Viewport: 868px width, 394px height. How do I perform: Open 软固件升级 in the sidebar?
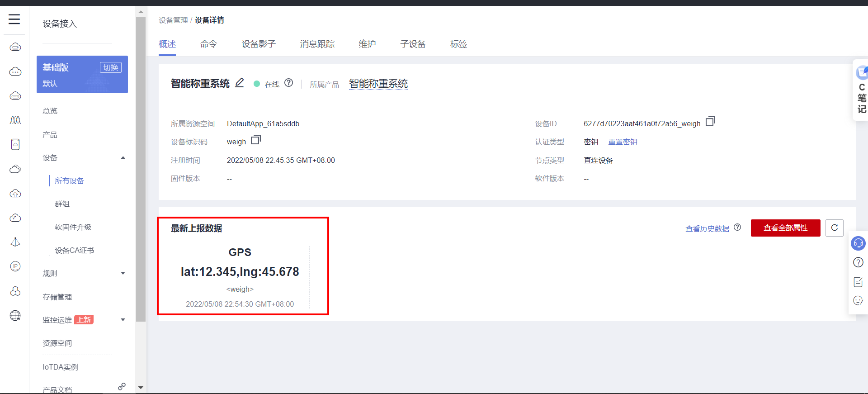[x=73, y=227]
